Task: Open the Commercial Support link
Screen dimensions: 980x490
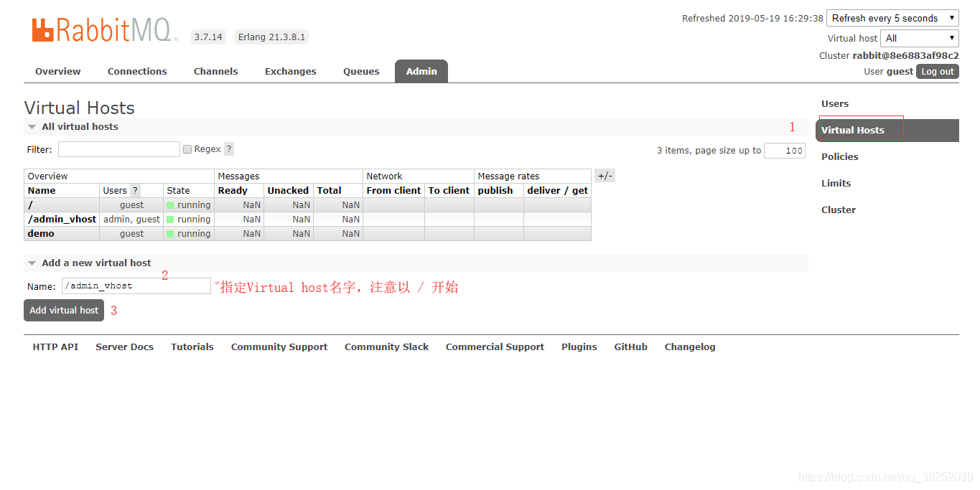Action: point(495,347)
